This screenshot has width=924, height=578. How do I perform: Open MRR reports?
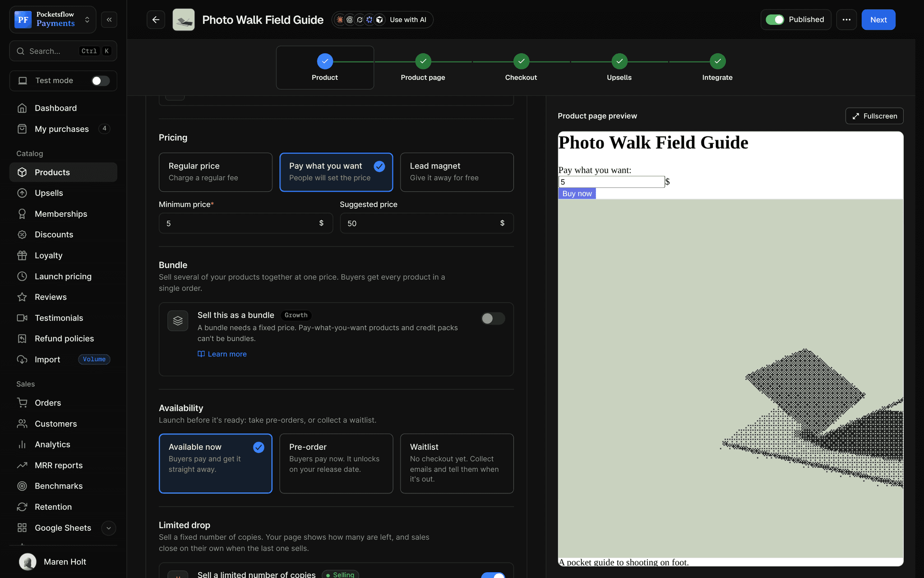[63, 465]
